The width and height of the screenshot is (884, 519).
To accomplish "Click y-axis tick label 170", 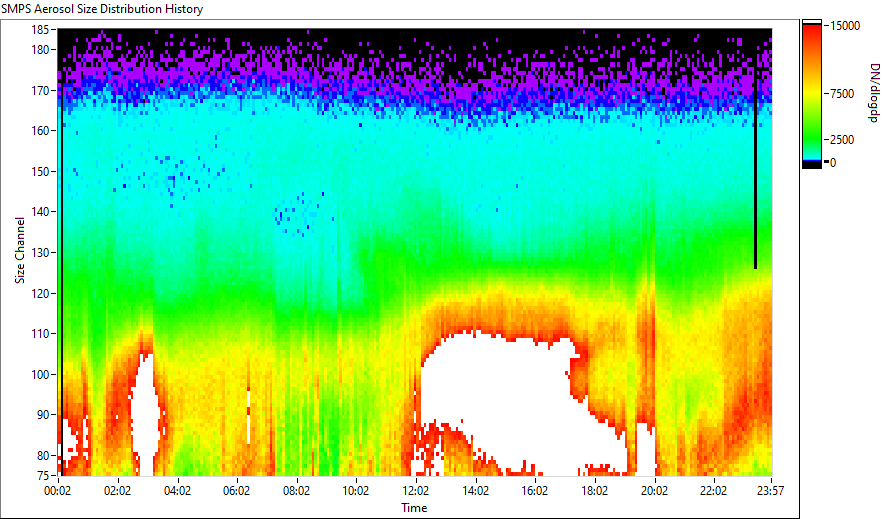I will pyautogui.click(x=40, y=90).
